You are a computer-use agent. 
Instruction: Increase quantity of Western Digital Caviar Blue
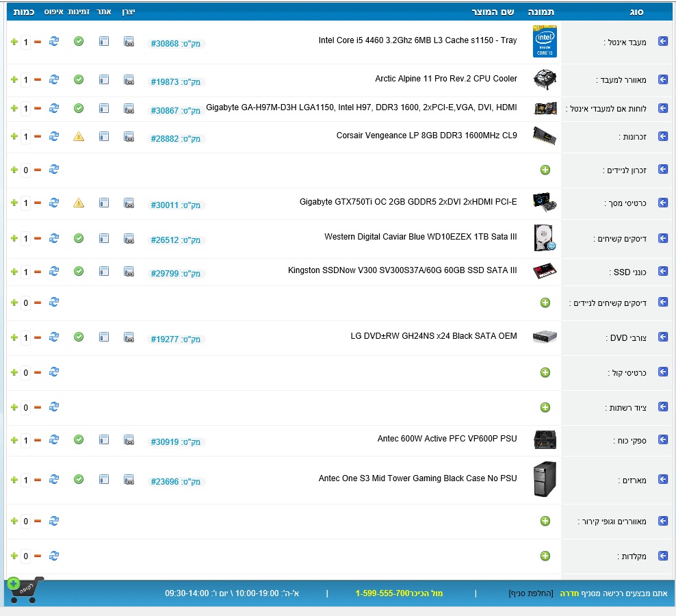pos(14,238)
